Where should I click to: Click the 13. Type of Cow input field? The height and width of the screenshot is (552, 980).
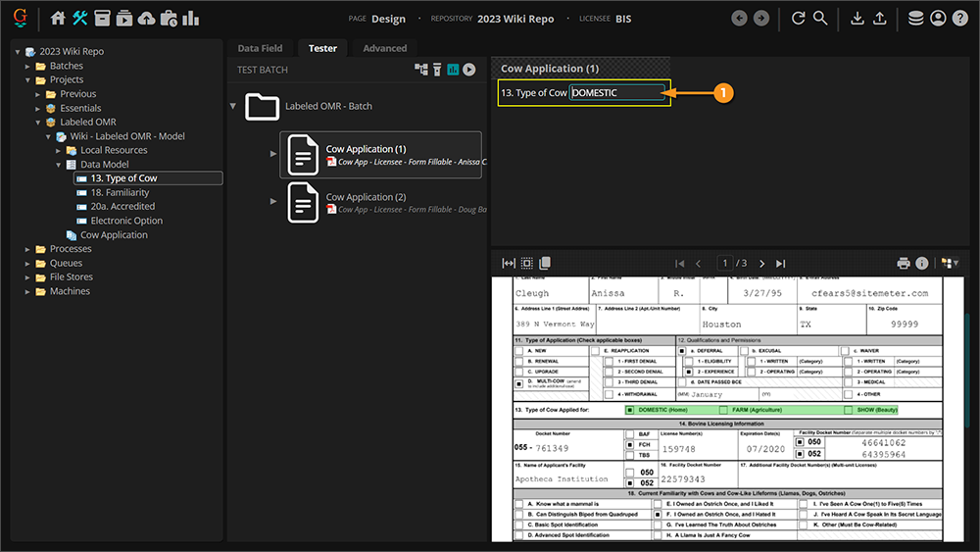(x=617, y=93)
